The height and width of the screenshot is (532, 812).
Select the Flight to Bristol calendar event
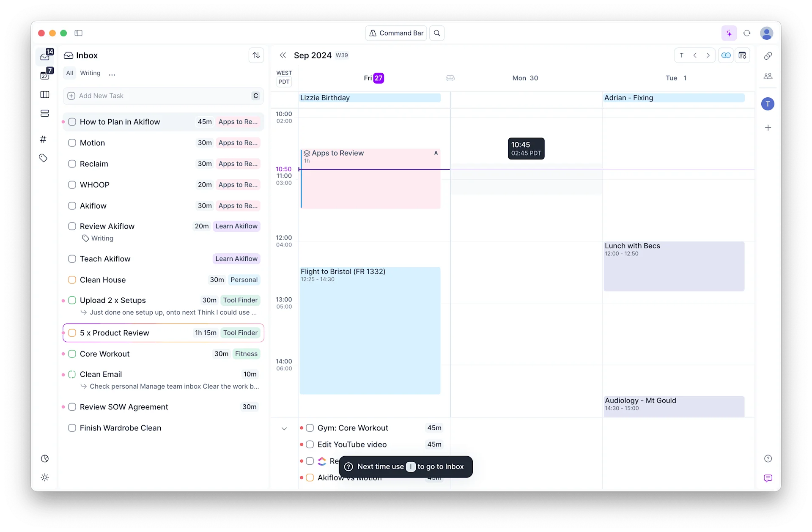[x=370, y=330]
